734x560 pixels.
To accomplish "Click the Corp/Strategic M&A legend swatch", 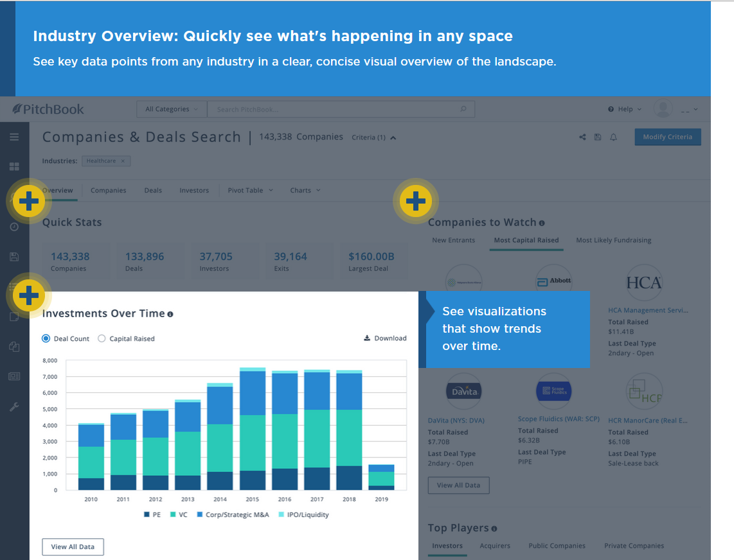I will point(200,514).
